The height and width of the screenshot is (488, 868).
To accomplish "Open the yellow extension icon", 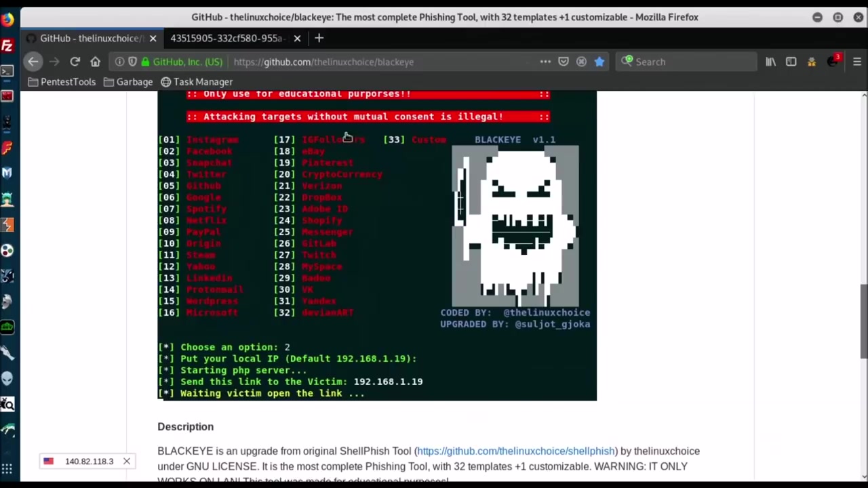I will pyautogui.click(x=811, y=62).
